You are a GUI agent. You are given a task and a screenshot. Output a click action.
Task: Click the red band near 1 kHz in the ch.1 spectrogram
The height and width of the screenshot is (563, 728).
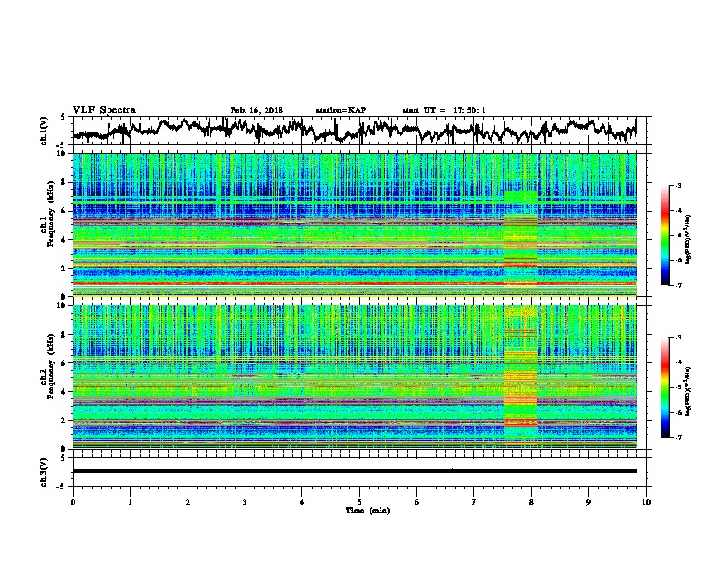point(354,283)
